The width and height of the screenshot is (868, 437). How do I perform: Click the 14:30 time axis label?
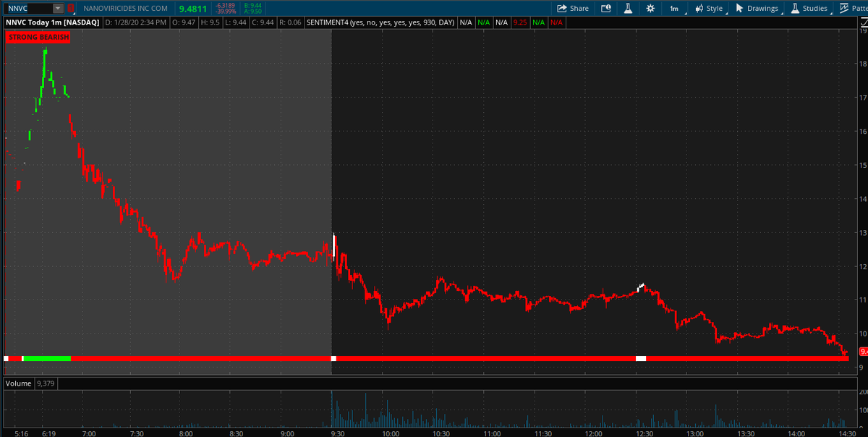pyautogui.click(x=847, y=433)
